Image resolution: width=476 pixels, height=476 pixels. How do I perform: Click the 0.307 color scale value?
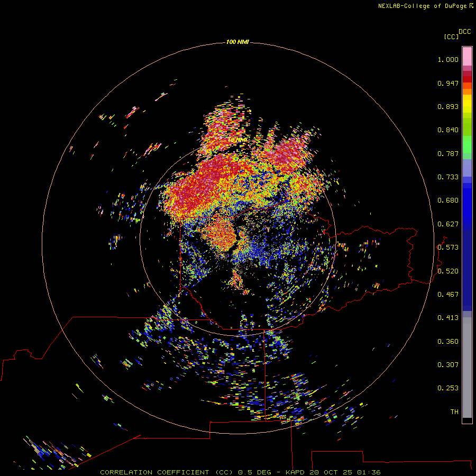[x=448, y=365]
